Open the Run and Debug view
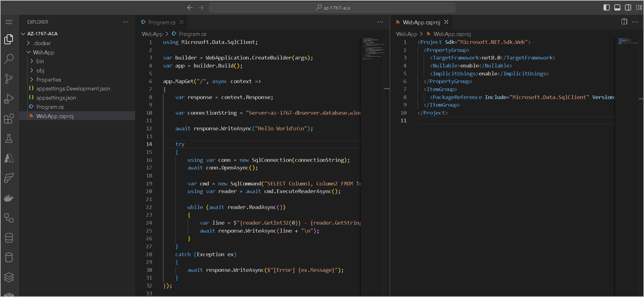 coord(9,99)
